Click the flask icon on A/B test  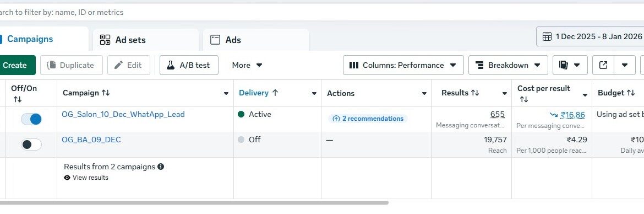171,65
